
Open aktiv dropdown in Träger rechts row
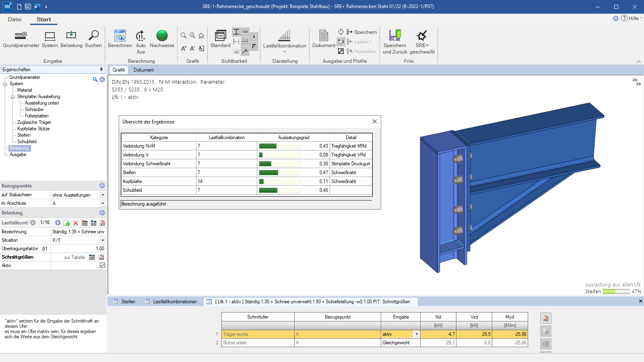tap(417, 334)
